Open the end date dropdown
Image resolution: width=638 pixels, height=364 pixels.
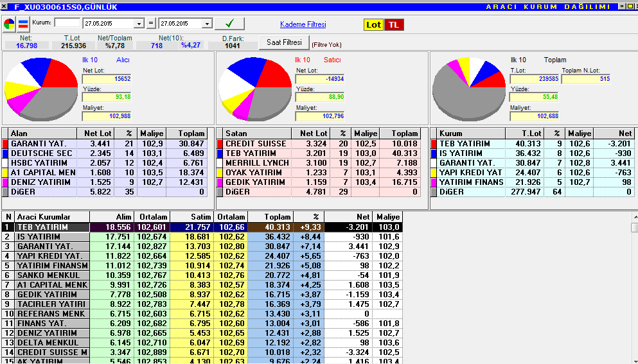point(207,24)
